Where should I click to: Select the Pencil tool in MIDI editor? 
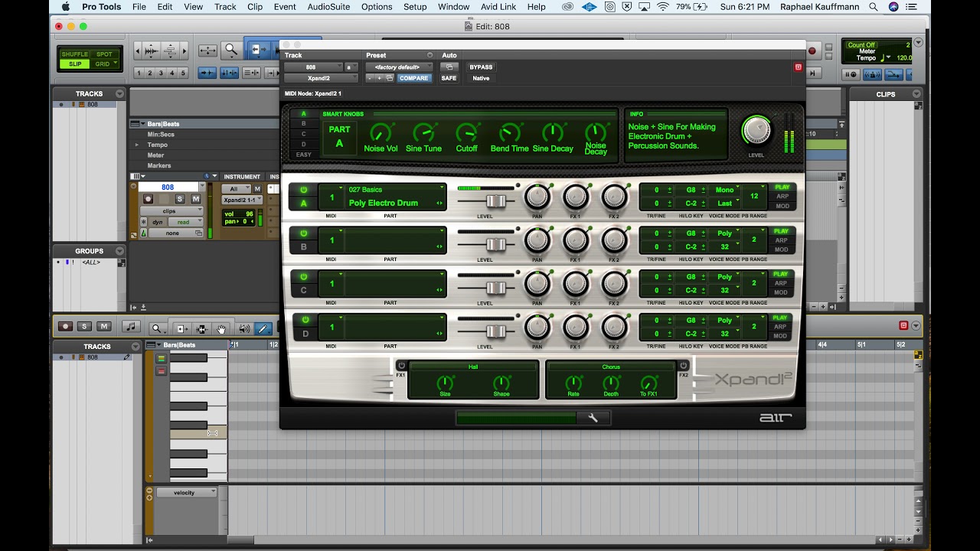point(263,328)
